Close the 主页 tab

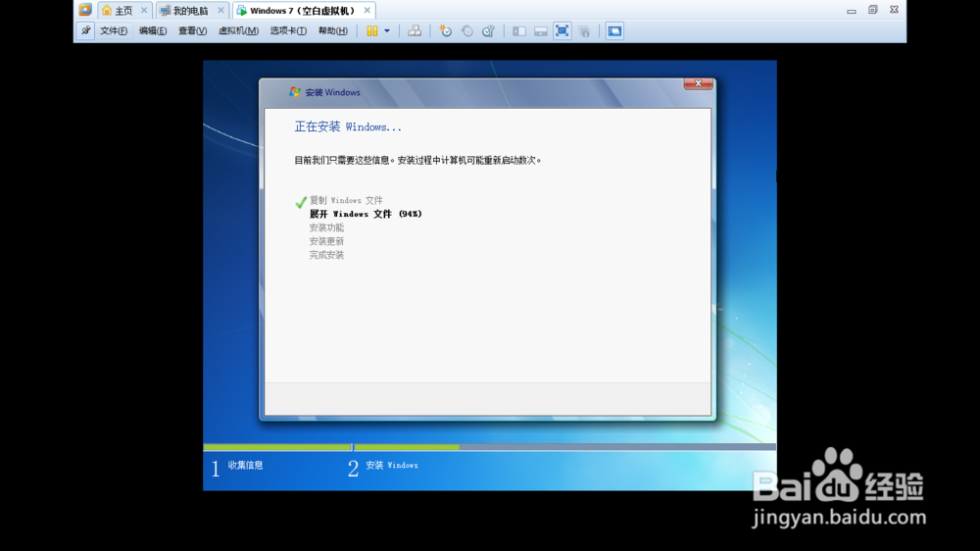coord(144,10)
